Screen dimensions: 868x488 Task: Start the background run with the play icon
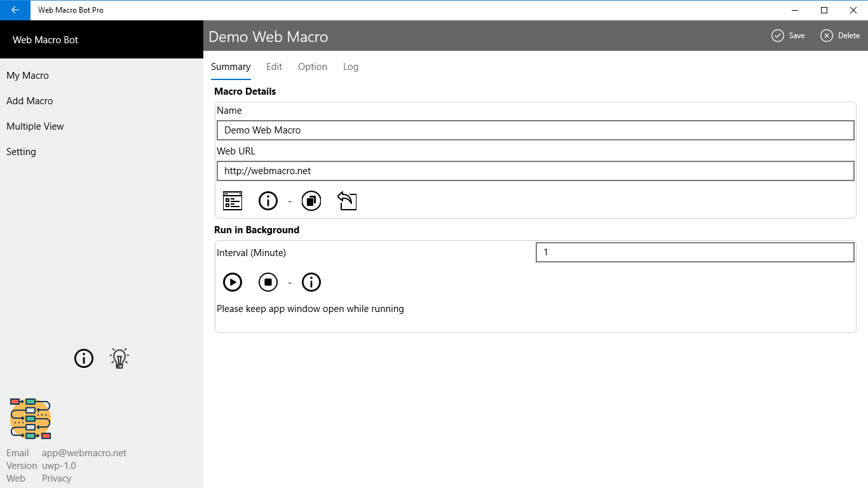[x=233, y=282]
